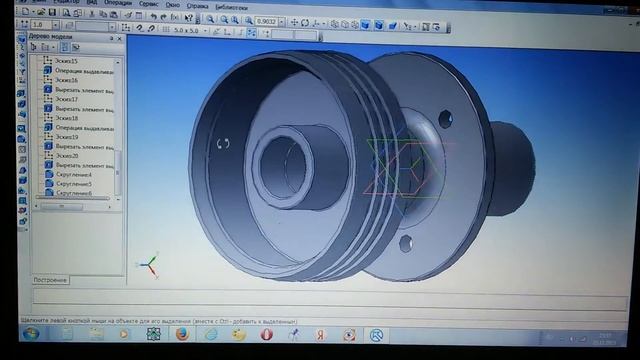Open the view orientation dropdown arrow
This screenshot has height=360, width=640.
pyautogui.click(x=324, y=23)
